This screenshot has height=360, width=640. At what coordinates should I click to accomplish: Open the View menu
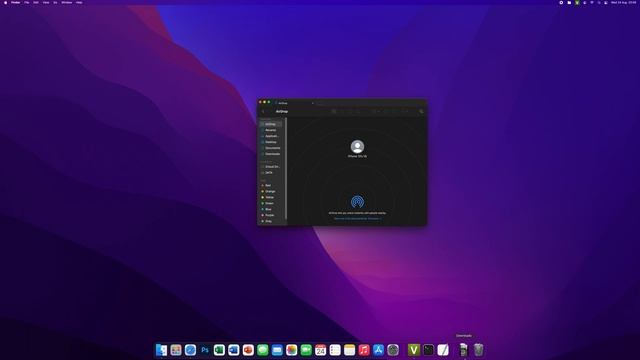46,2
